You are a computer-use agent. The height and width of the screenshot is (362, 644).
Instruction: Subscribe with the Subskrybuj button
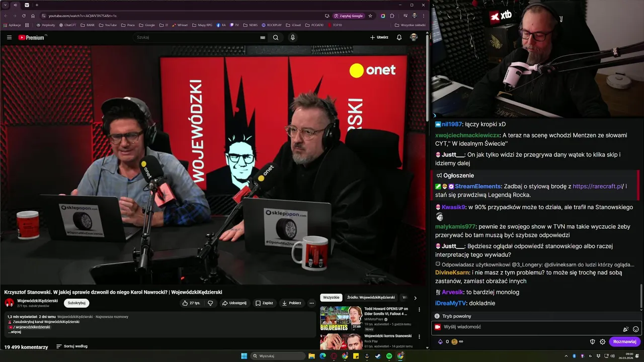[x=76, y=303]
